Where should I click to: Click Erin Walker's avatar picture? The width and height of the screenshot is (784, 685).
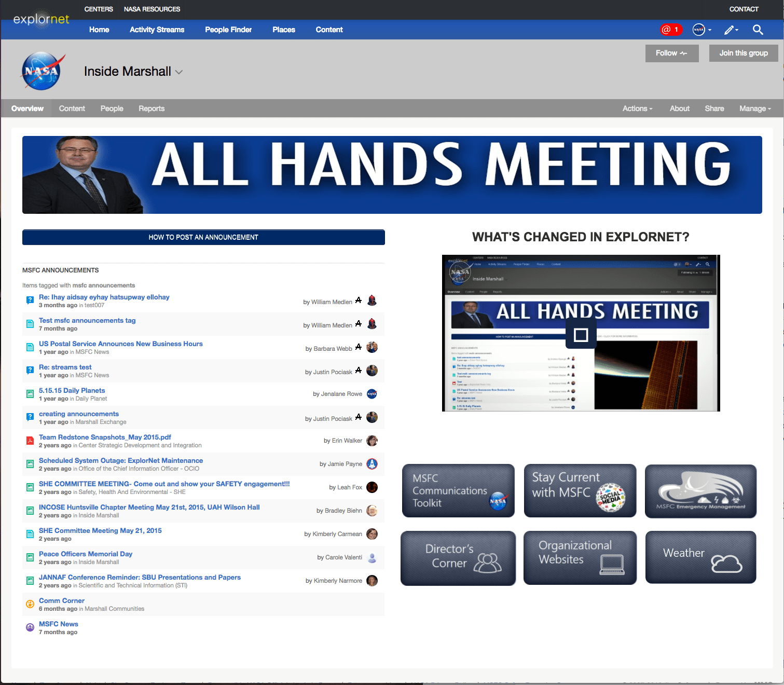[372, 441]
